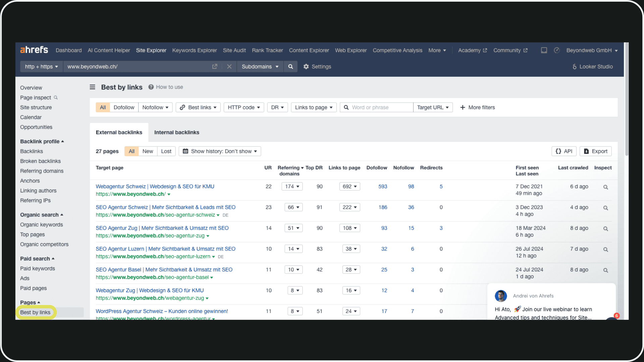Click the hamburger menu icon beside Best by links
644x362 pixels.
[92, 87]
